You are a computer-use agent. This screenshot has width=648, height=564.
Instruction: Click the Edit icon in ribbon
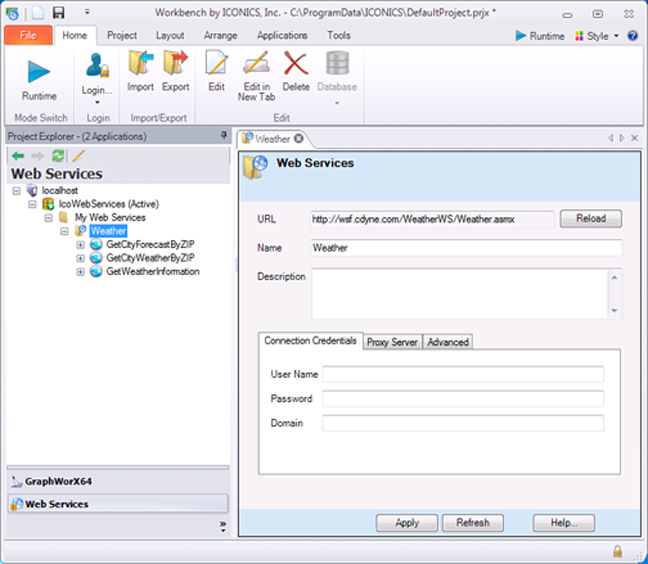click(216, 66)
